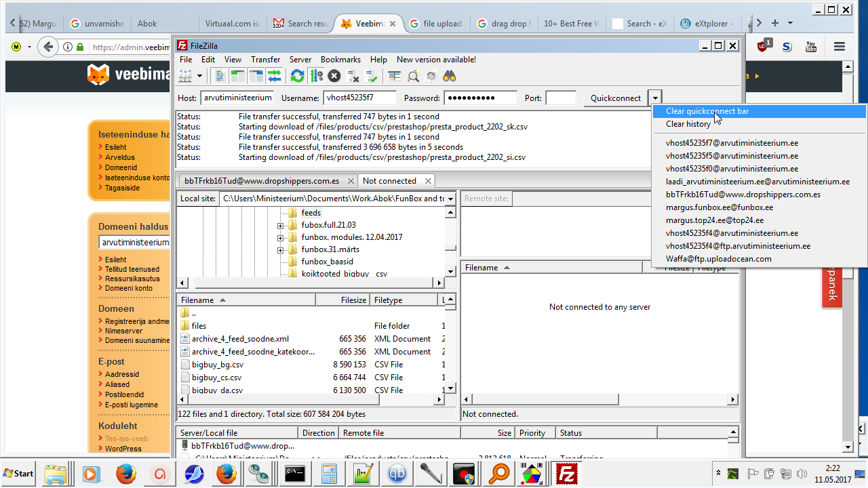Disconnect from the current server
The height and width of the screenshot is (488, 868).
point(353,76)
